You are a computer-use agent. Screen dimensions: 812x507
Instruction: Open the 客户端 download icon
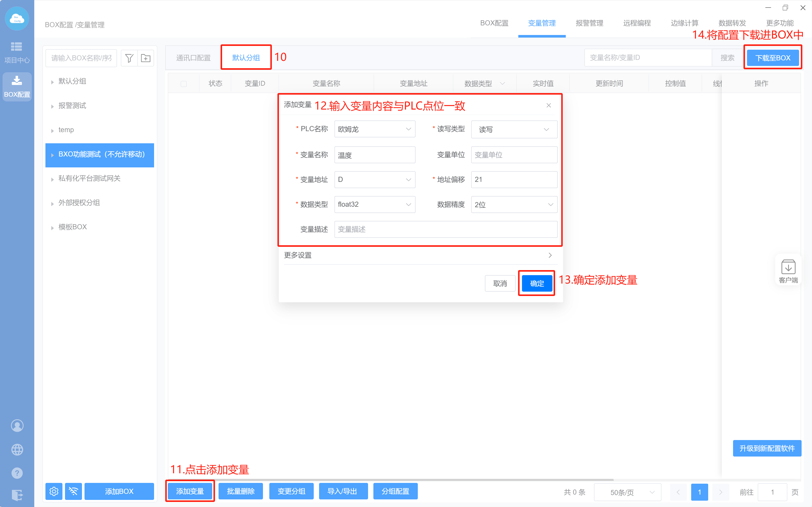tap(788, 270)
